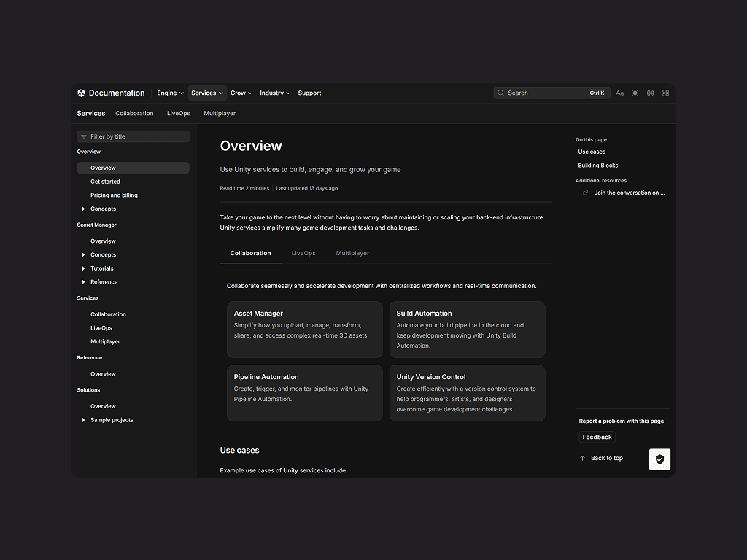This screenshot has width=747, height=560.
Task: Switch to the LiveOps tab
Action: coord(303,253)
